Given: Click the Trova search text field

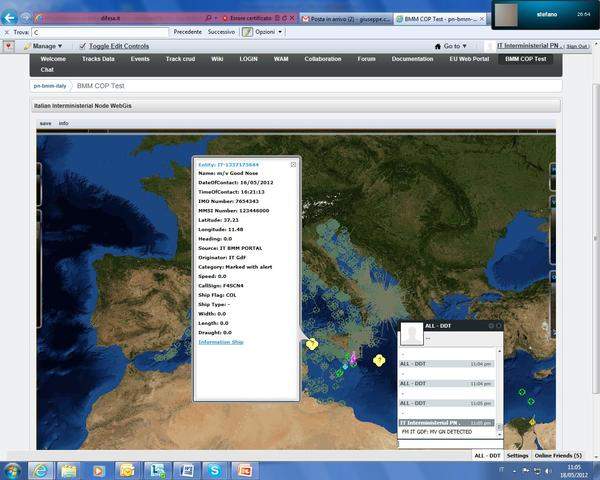Looking at the screenshot, I should [100, 32].
